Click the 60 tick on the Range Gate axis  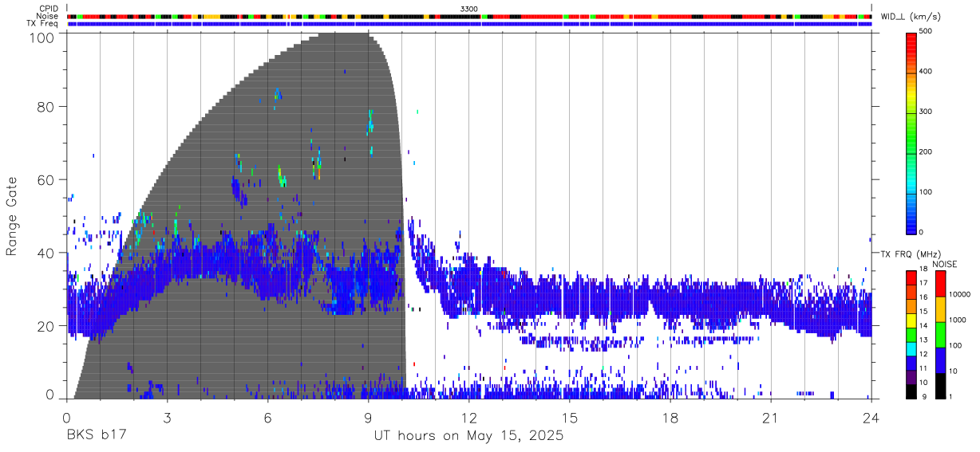[x=45, y=180]
